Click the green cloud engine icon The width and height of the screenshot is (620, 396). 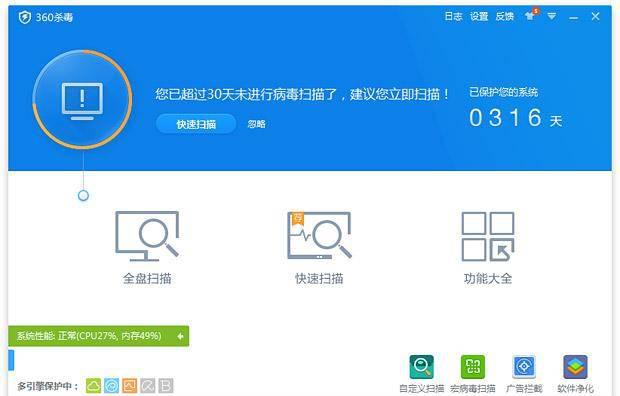93,386
